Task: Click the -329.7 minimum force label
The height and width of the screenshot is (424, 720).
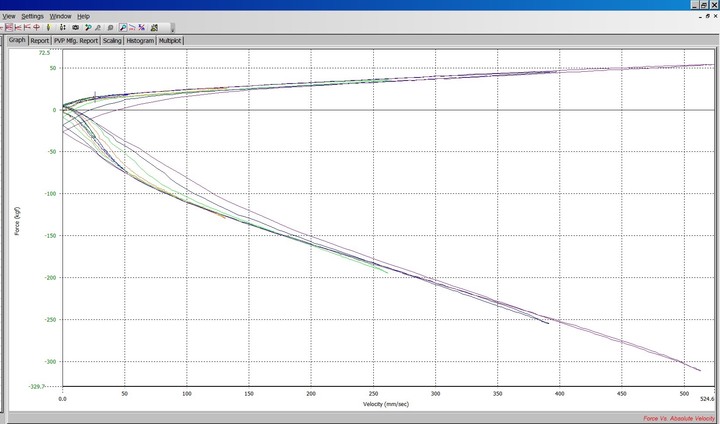Action: tap(37, 387)
